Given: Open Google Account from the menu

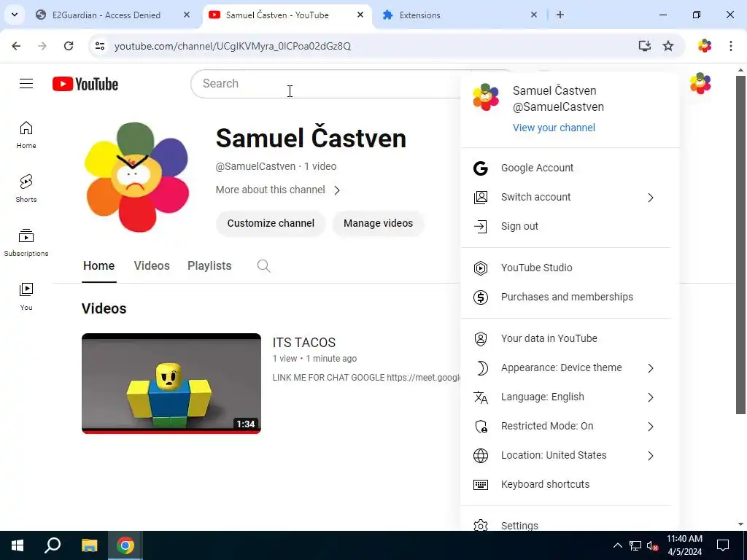Looking at the screenshot, I should (565, 168).
